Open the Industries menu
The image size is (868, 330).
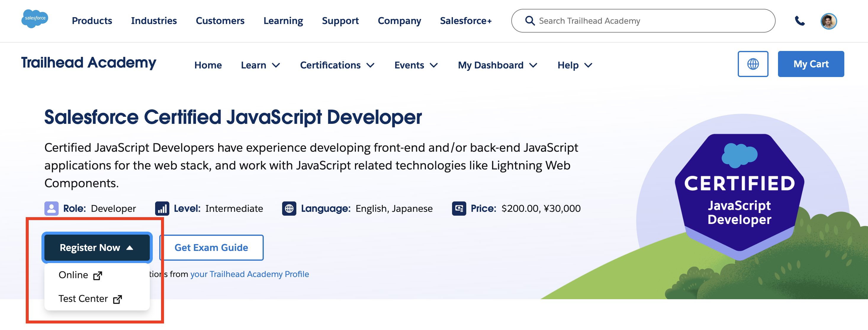[x=154, y=21]
